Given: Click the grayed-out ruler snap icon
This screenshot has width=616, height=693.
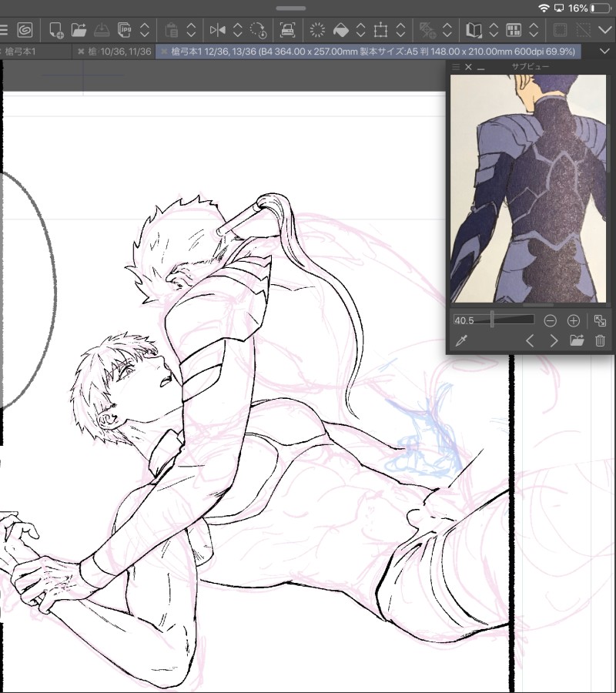Looking at the screenshot, I should click(427, 30).
